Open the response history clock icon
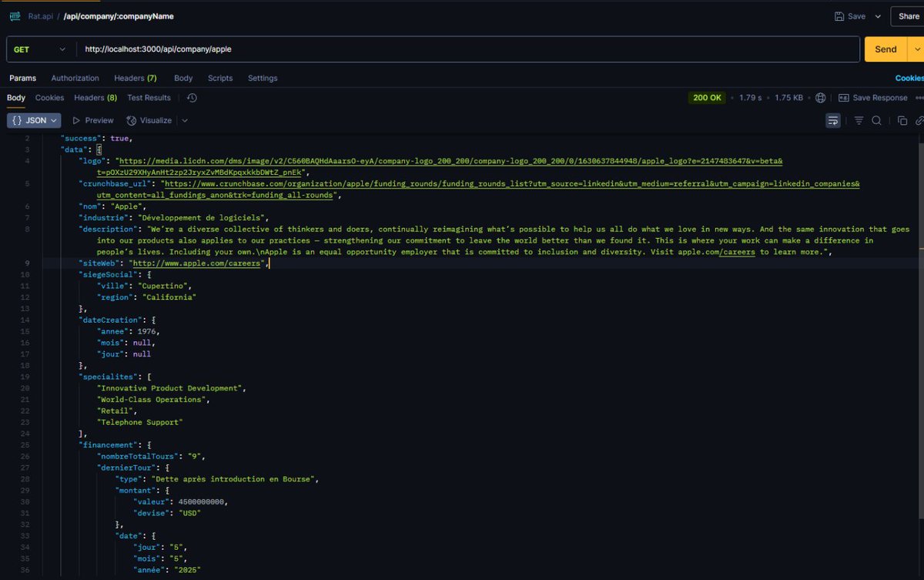 pos(192,98)
